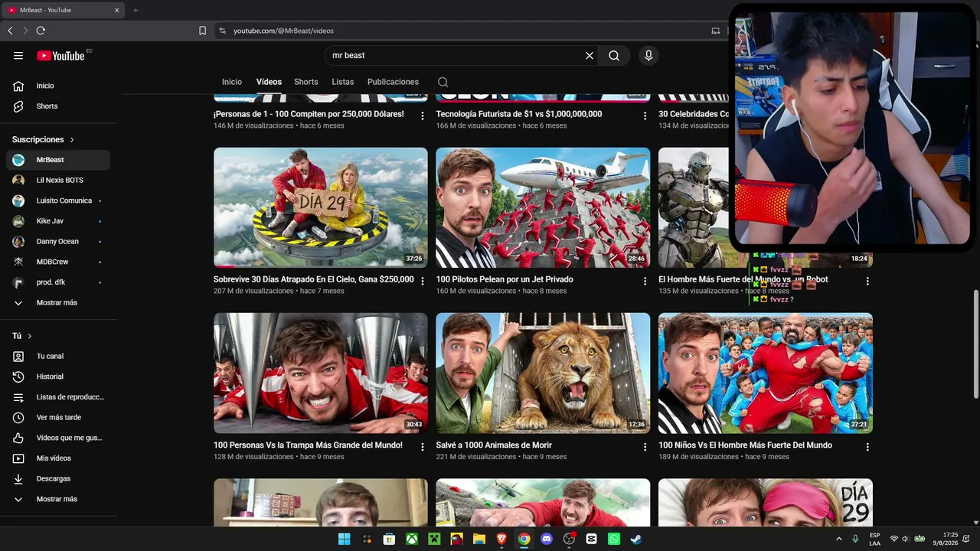Open the ESP LAA language indicator
Screen dimensions: 980x551
874,539
